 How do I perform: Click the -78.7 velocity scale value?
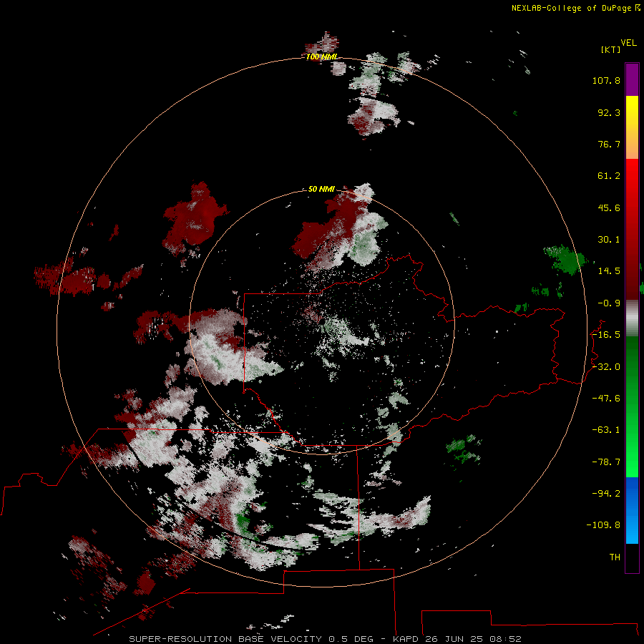pyautogui.click(x=606, y=462)
